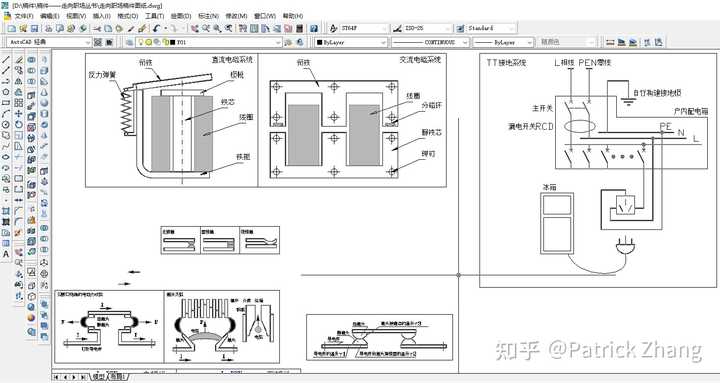Activate the Pan hand tool

195,28
